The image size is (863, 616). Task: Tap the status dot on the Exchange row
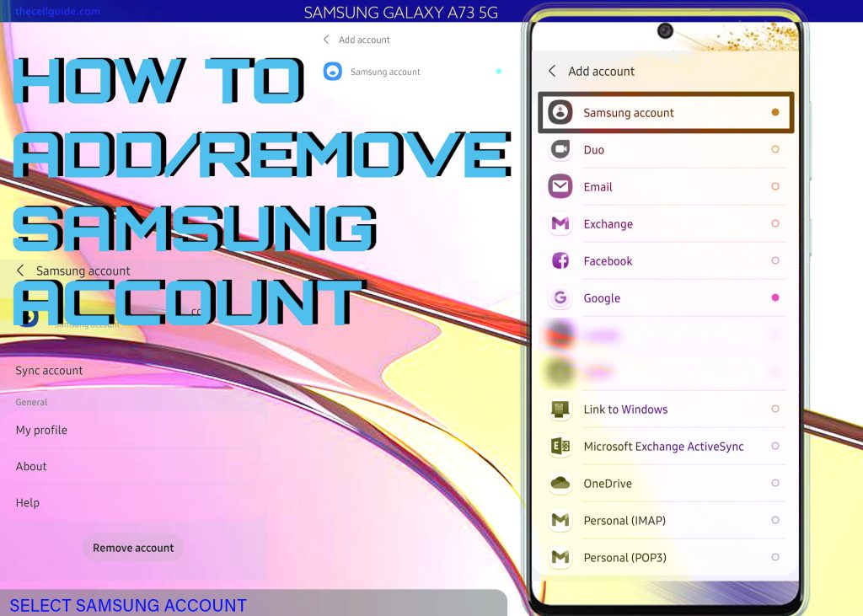(775, 223)
